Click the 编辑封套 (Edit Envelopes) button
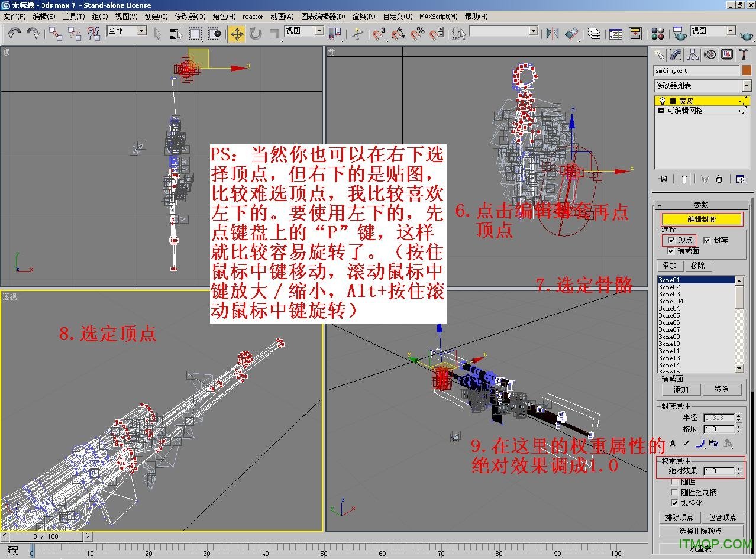The height and width of the screenshot is (559, 756). [x=702, y=219]
